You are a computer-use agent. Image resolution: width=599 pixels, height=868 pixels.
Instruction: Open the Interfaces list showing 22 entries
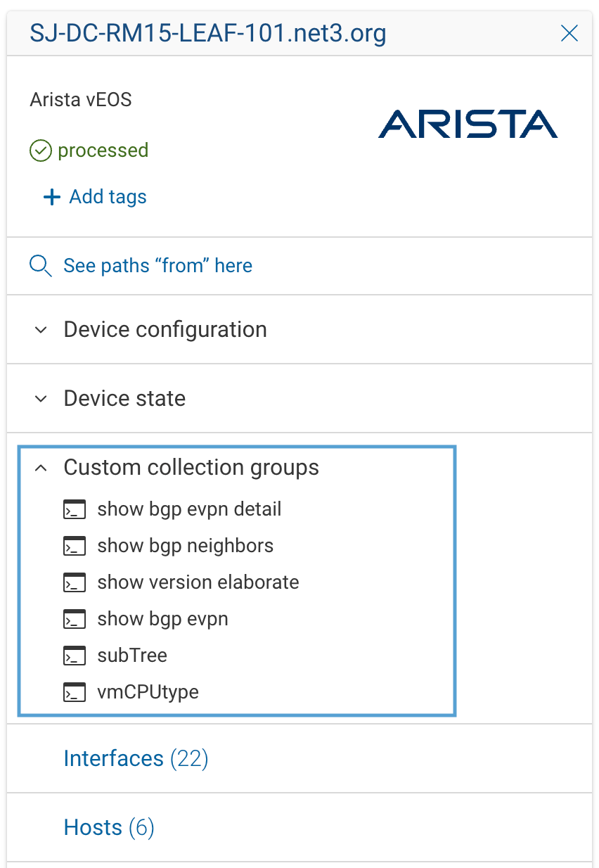point(135,758)
